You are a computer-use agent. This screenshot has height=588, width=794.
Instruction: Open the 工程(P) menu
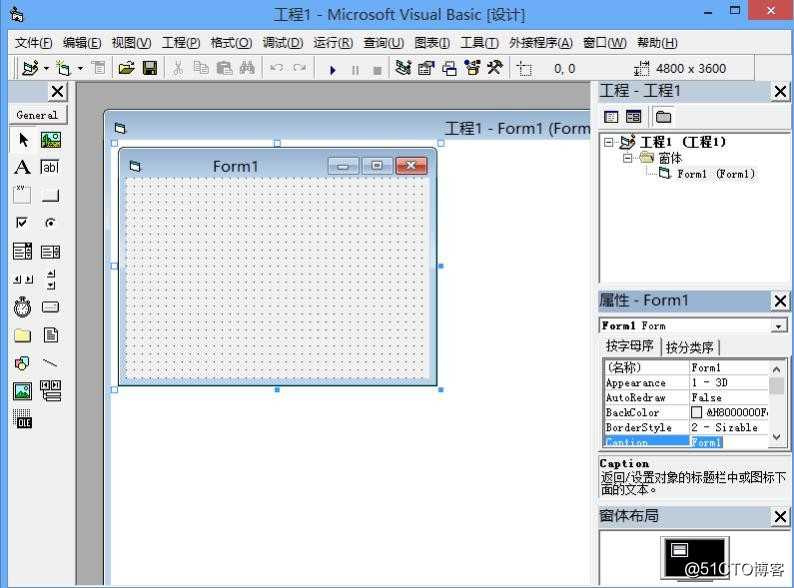(181, 43)
